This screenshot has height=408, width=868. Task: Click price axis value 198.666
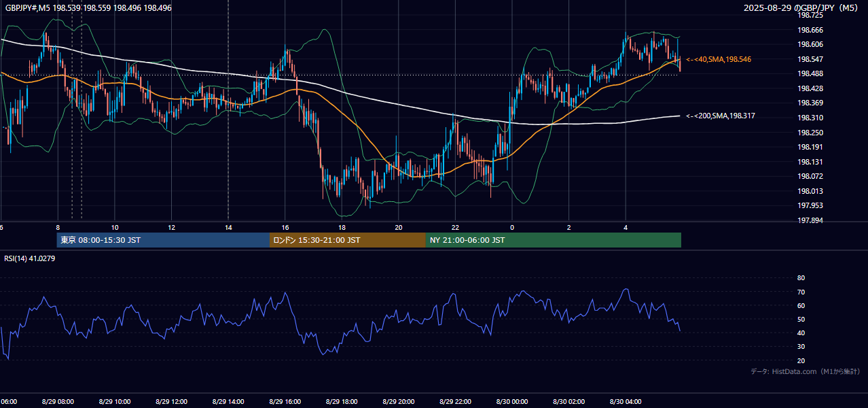pos(810,30)
